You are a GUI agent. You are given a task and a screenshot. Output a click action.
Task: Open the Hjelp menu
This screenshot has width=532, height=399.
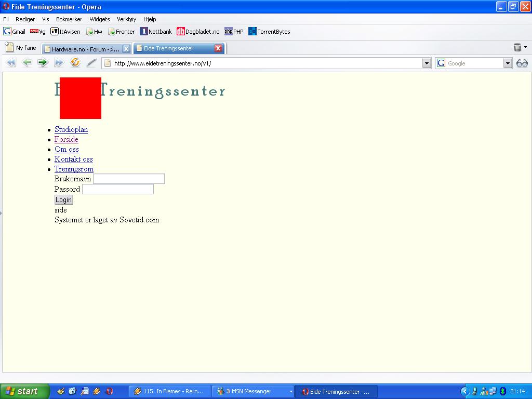coord(150,19)
